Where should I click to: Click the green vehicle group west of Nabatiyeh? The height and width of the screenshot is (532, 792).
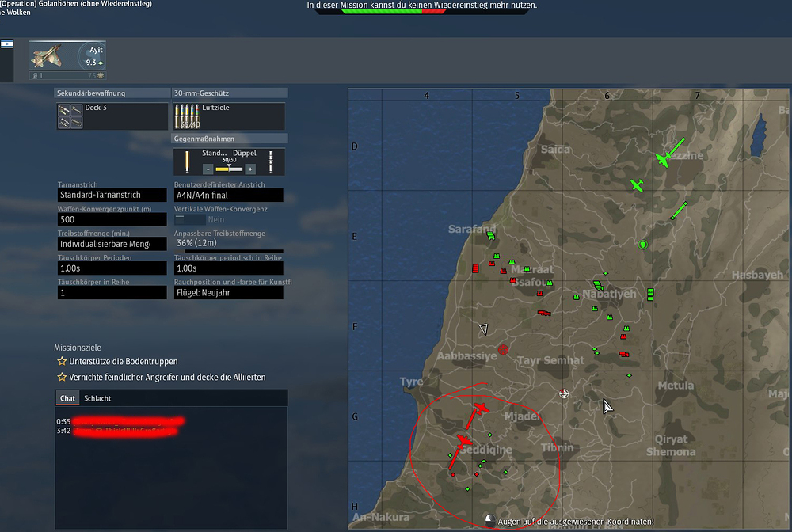[x=598, y=285]
